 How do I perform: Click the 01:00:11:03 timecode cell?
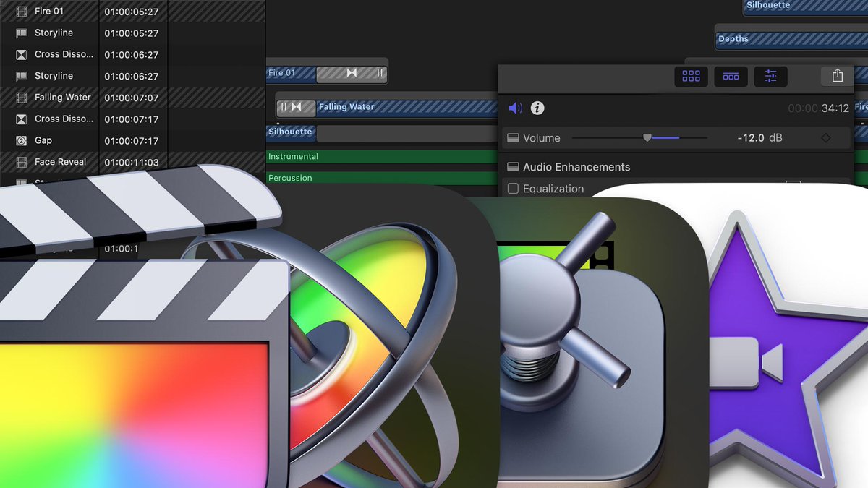click(131, 163)
